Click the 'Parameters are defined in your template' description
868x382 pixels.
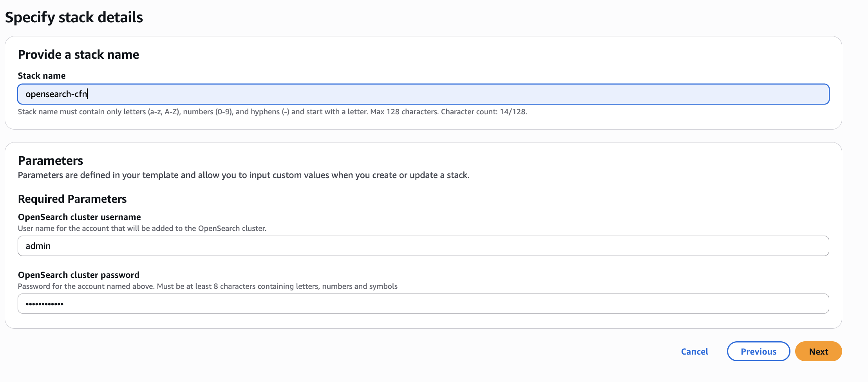244,175
